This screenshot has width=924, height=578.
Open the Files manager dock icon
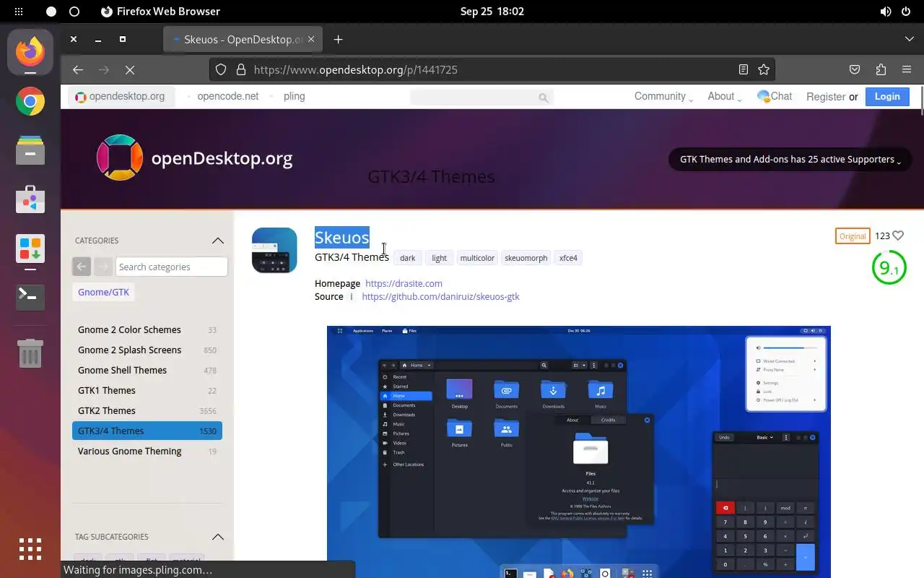30,151
